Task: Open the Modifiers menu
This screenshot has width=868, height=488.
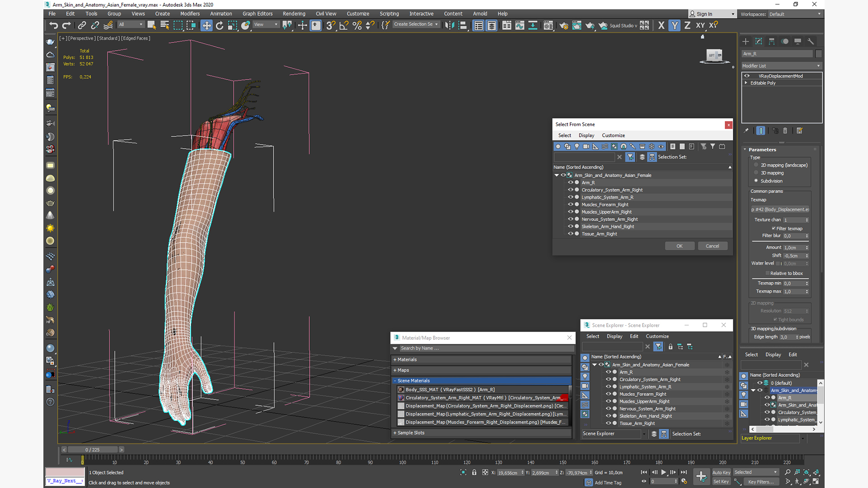Action: point(190,14)
